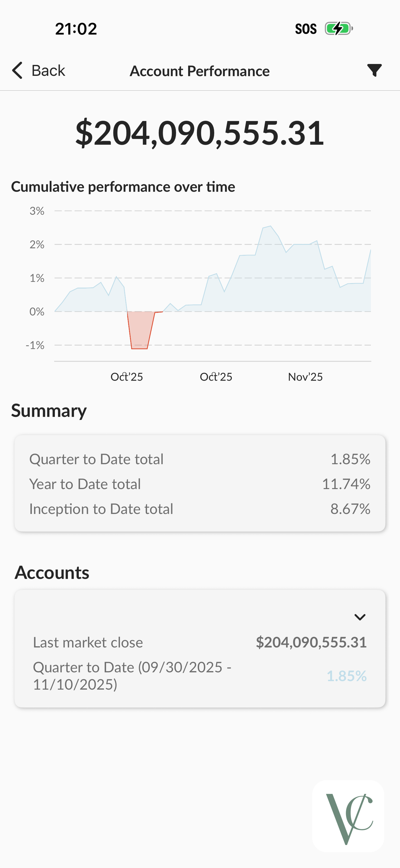Tap the filter funnel icon

[x=374, y=70]
